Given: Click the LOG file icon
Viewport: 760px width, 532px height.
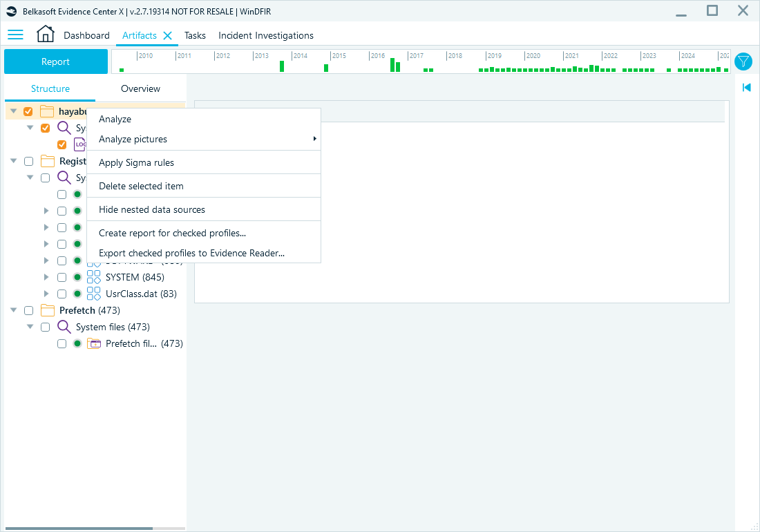Looking at the screenshot, I should (x=80, y=144).
